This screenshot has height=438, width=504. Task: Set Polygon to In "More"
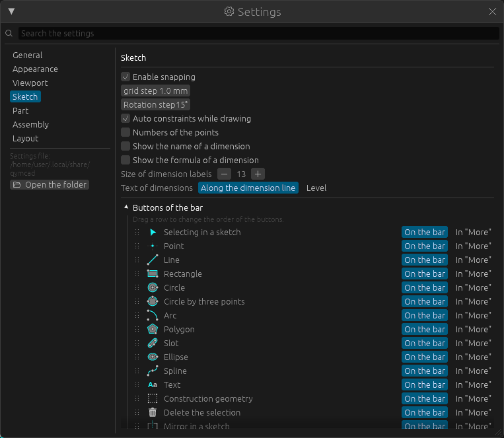(473, 329)
